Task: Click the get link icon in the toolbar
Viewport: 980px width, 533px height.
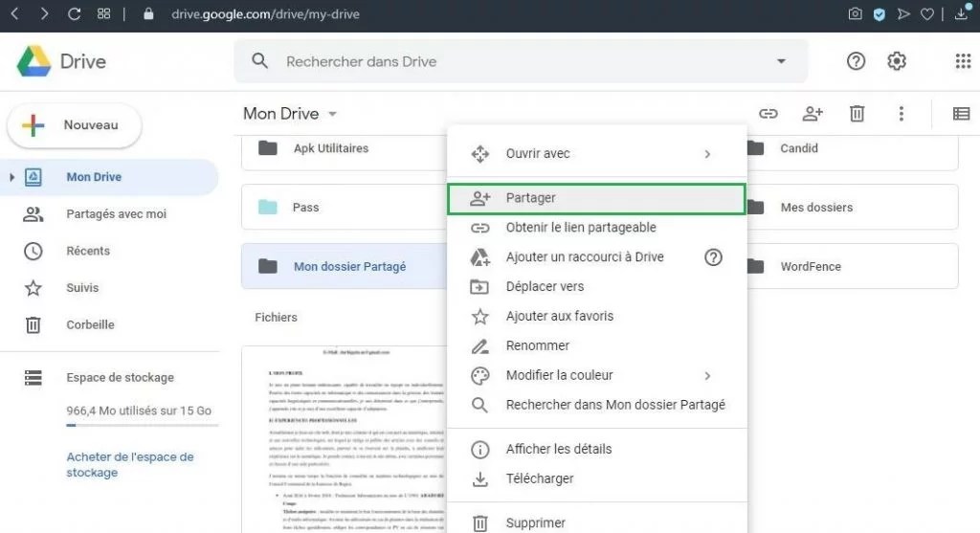Action: point(768,114)
